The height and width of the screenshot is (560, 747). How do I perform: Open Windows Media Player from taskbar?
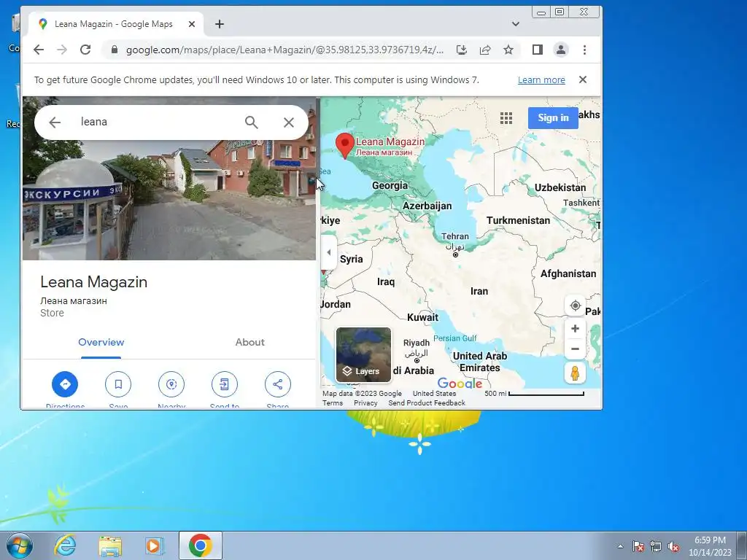pos(154,545)
